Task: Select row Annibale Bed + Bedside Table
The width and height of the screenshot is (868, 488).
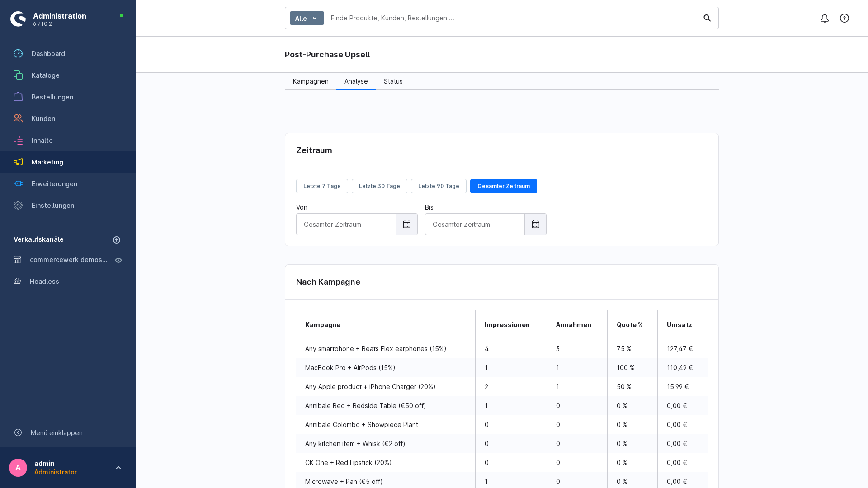Action: [502, 406]
